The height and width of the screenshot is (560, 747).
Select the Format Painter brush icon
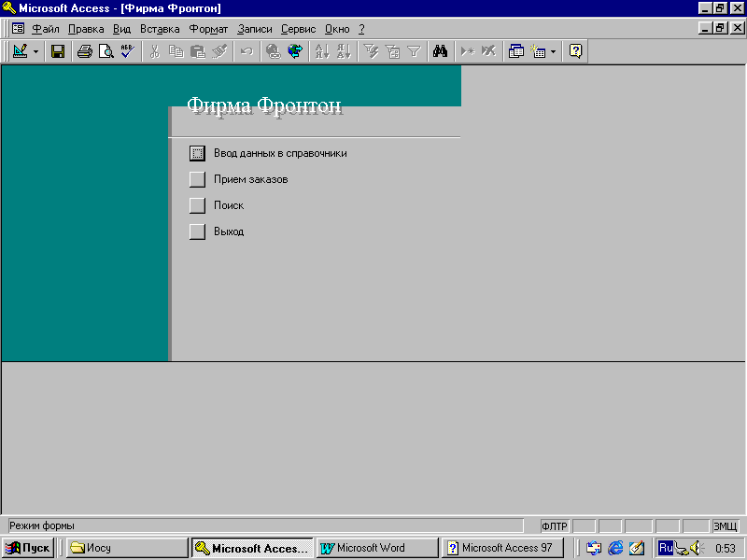pyautogui.click(x=219, y=51)
